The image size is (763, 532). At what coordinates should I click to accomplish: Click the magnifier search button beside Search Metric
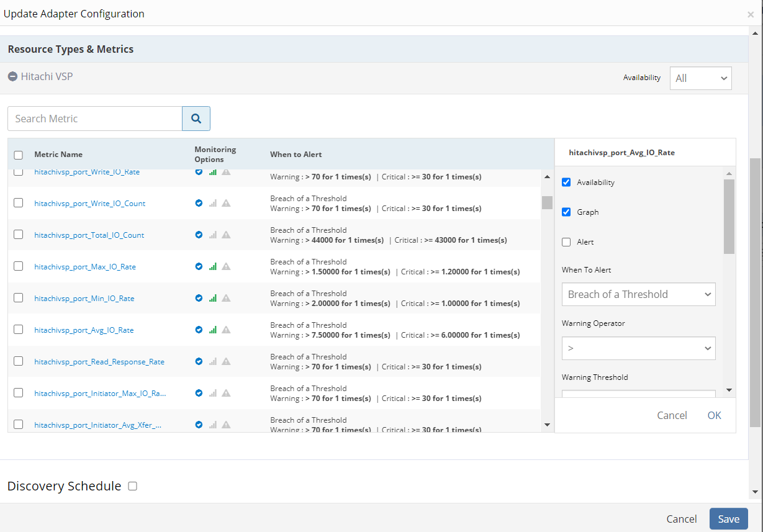click(196, 119)
